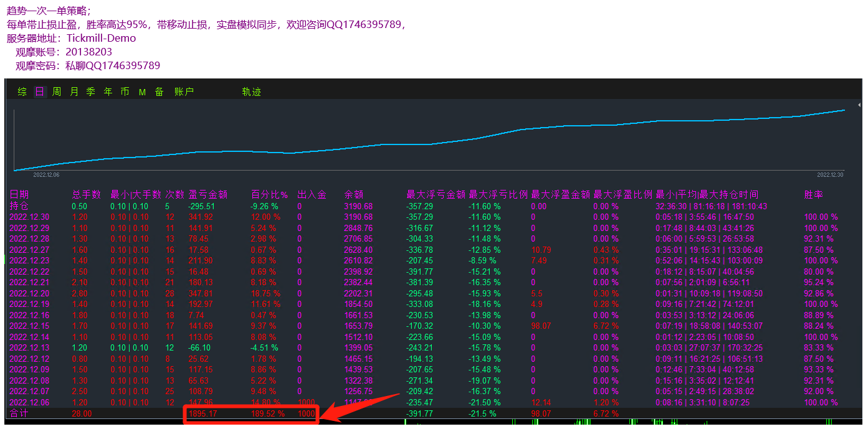Image resolution: width=868 pixels, height=429 pixels.
Task: Click the 余额 column header
Action: click(353, 195)
